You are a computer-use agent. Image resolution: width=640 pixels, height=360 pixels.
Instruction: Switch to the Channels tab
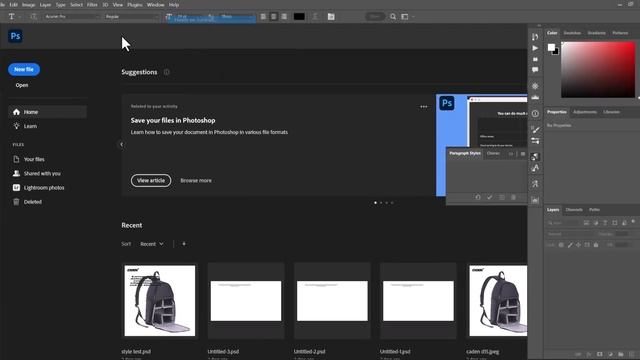(574, 210)
